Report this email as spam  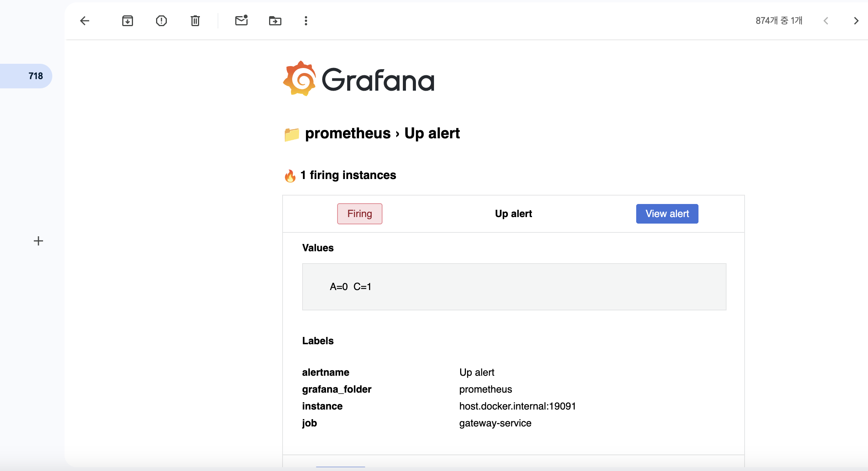click(161, 21)
